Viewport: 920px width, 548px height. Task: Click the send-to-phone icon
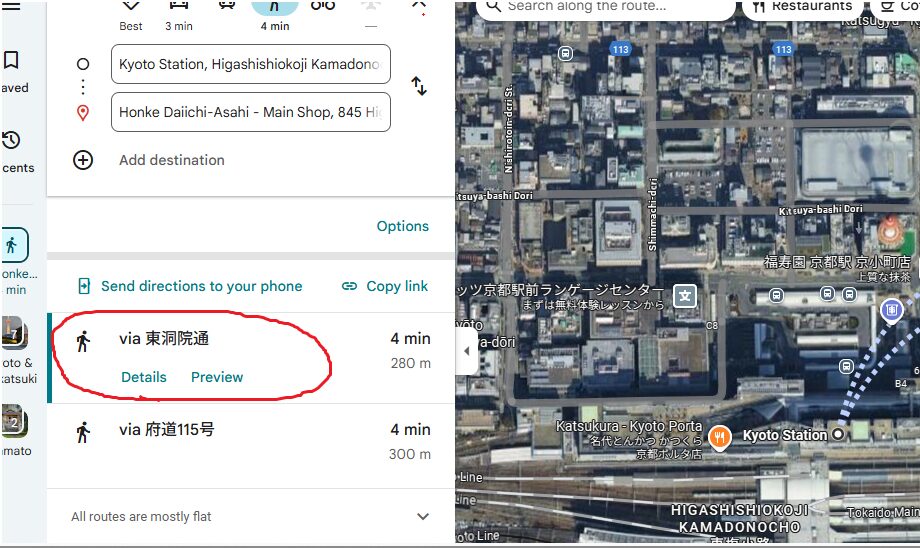tap(84, 286)
